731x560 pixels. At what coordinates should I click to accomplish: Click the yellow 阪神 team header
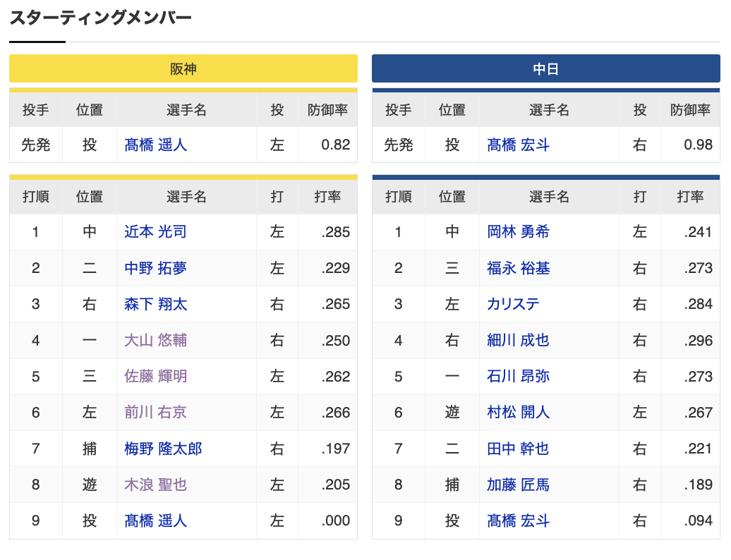183,68
